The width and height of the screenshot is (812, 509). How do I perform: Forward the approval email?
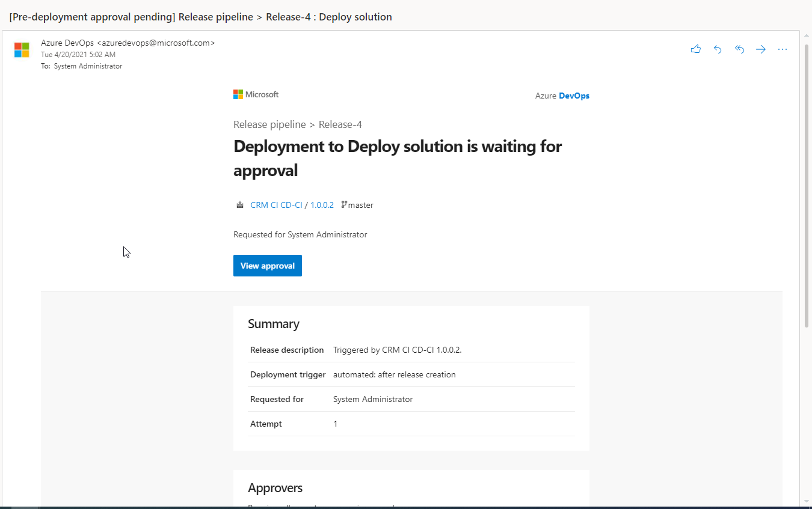click(761, 49)
